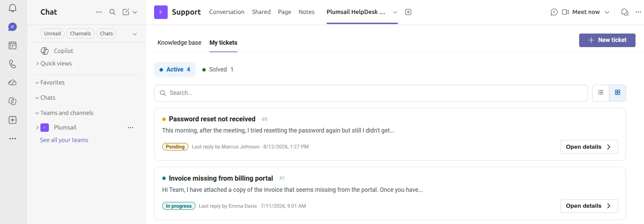The height and width of the screenshot is (224, 644).
Task: Switch to the My tickets tab
Action: [223, 43]
